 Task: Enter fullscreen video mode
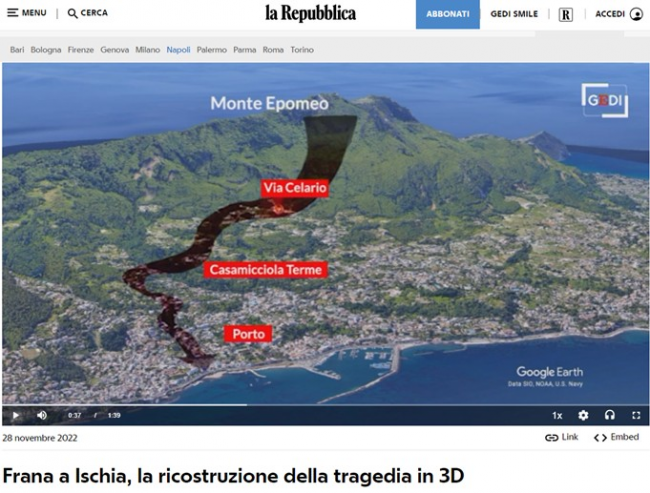pos(636,415)
